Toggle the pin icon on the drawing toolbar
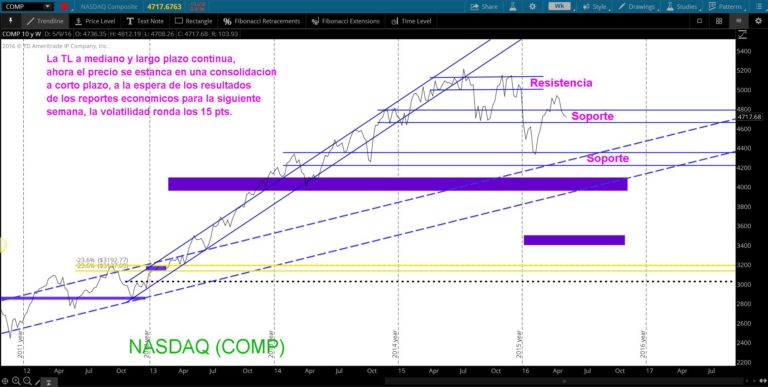This screenshot has height=387, width=768. point(10,21)
